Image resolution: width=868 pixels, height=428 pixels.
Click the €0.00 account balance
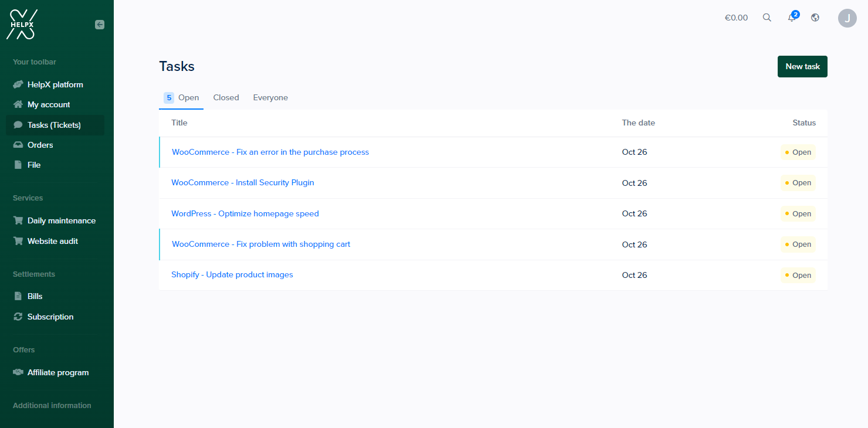(x=736, y=18)
